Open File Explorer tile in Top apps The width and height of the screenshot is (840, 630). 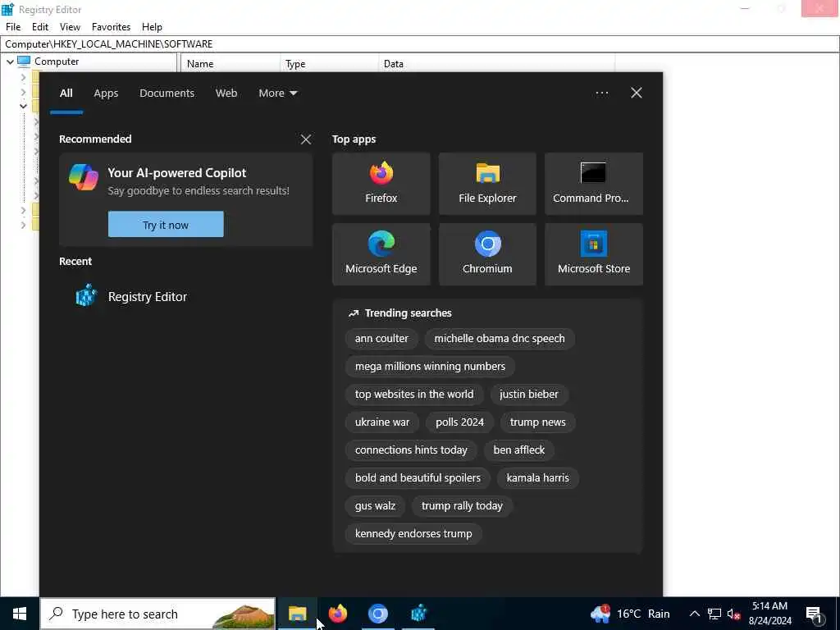487,183
